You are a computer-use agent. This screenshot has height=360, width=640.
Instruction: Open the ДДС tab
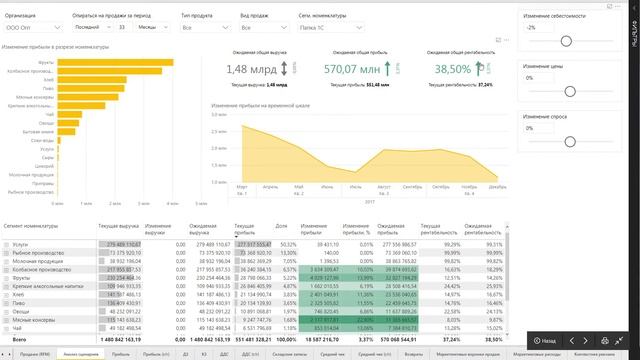tap(224, 354)
